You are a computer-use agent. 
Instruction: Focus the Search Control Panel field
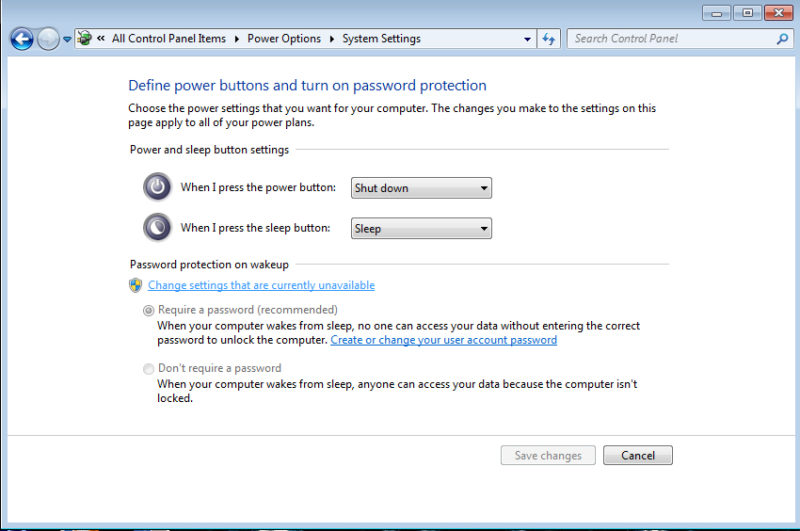click(670, 39)
